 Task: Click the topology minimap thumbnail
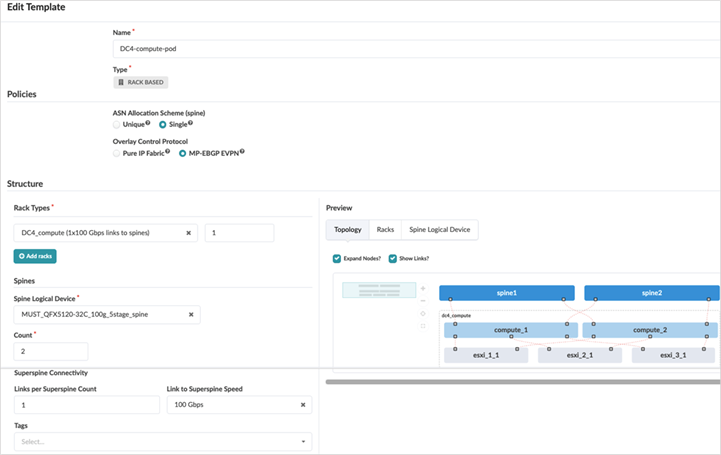pos(379,290)
